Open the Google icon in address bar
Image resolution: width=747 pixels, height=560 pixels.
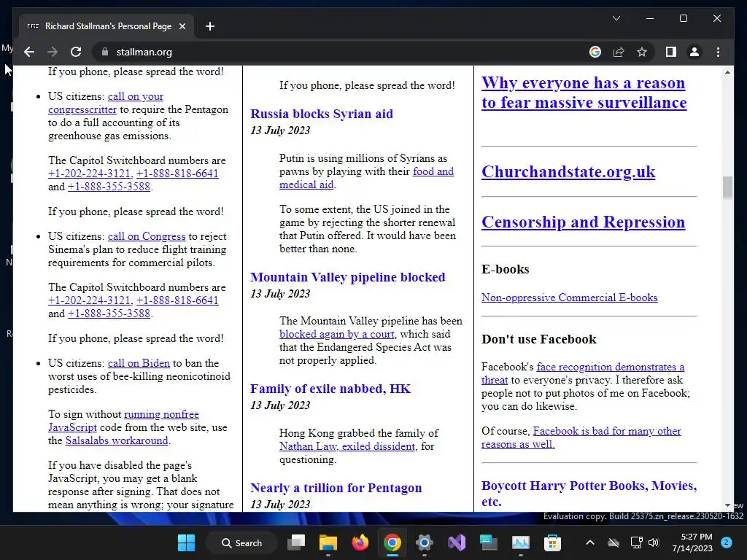[595, 52]
